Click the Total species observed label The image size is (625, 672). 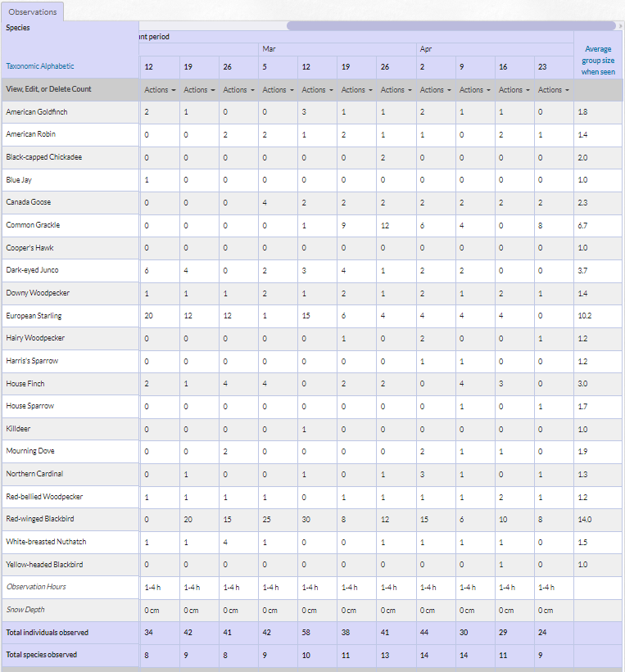pyautogui.click(x=42, y=655)
